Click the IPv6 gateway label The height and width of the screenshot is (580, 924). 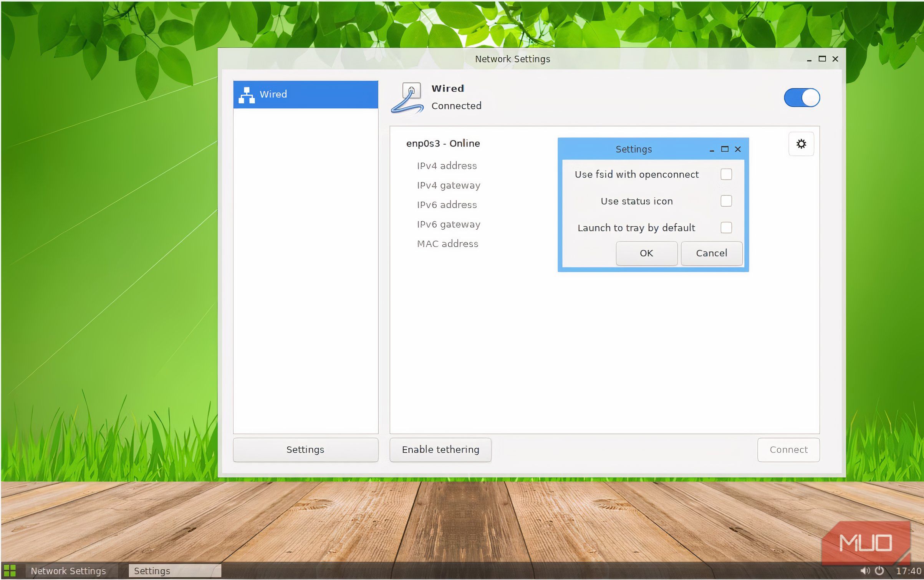[449, 224]
